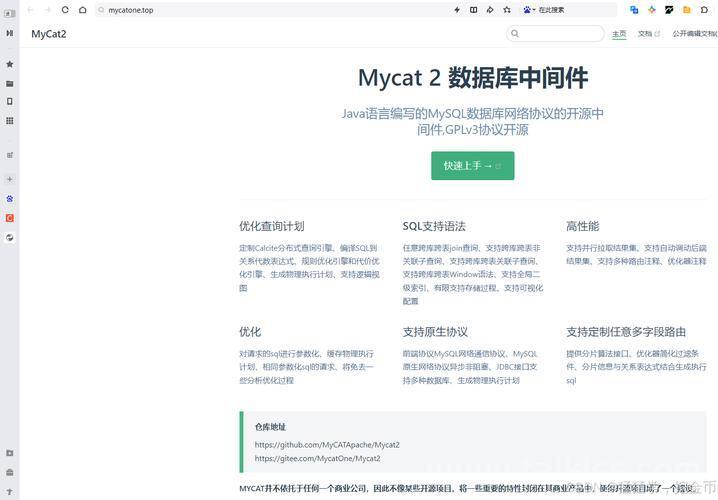718x500 pixels.
Task: Go to the browser home page icon
Action: click(x=82, y=10)
